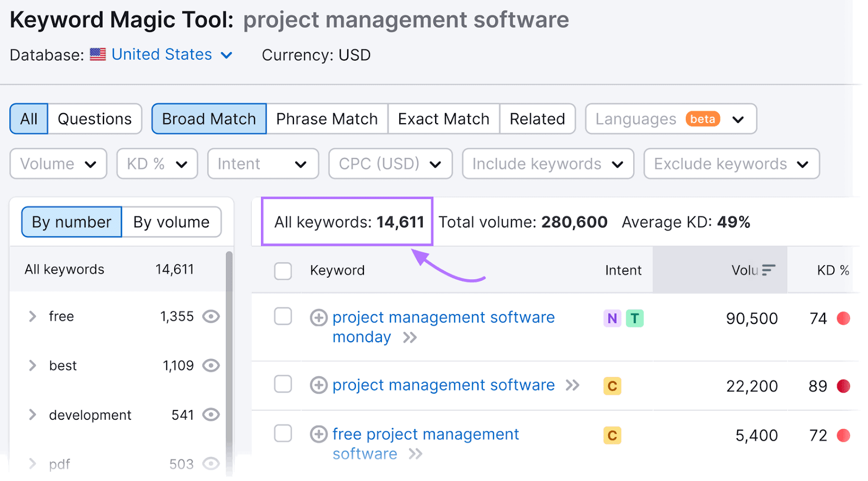868x481 pixels.
Task: Click plus icon beside 'project management software monday'
Action: coord(318,318)
